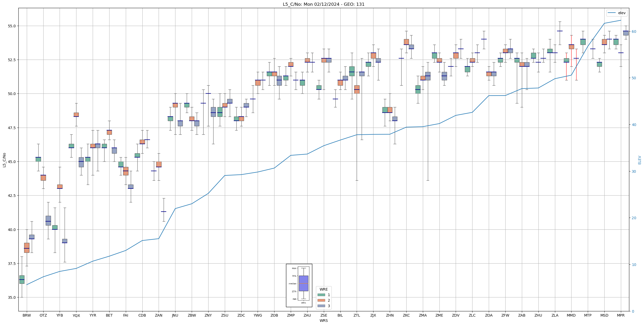Click the chart title text
The width and height of the screenshot is (644, 325).
[x=323, y=4]
